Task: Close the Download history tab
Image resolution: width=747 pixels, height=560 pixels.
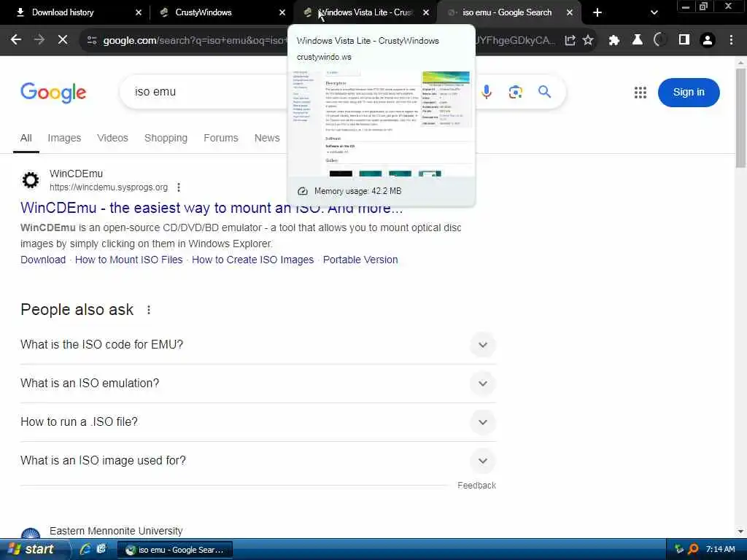Action: coord(139,13)
